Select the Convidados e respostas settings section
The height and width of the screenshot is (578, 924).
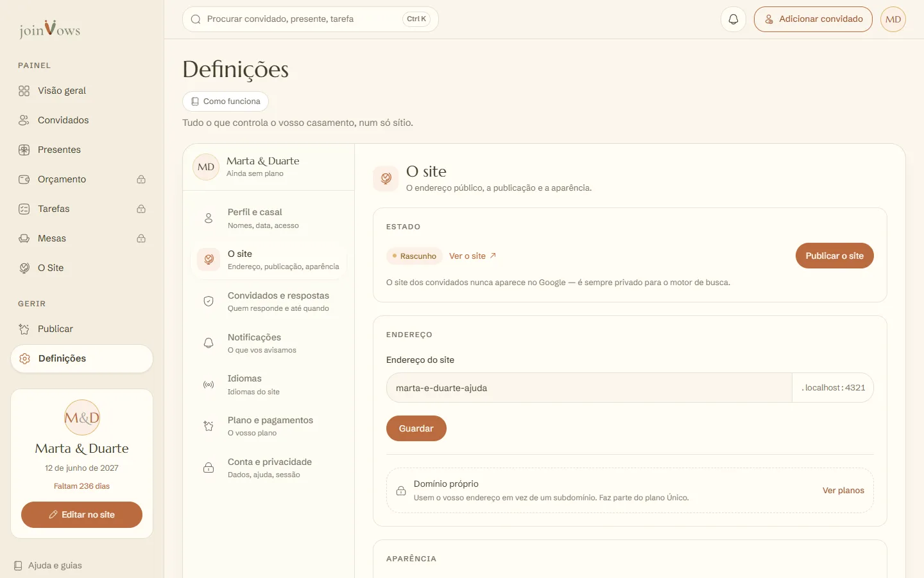pyautogui.click(x=269, y=301)
